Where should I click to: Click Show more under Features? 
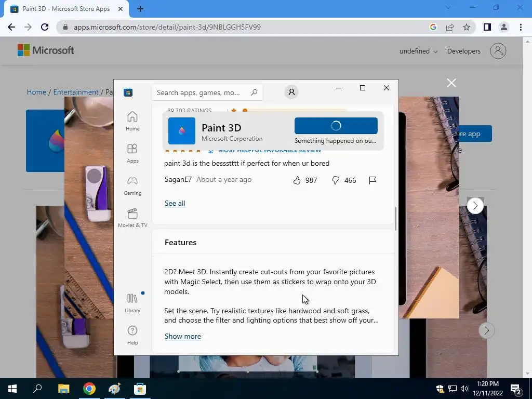click(x=182, y=336)
